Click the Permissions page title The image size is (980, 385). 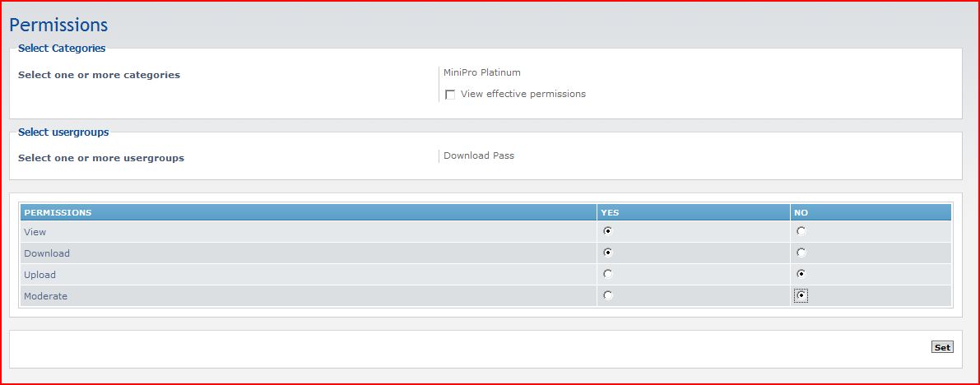click(58, 26)
